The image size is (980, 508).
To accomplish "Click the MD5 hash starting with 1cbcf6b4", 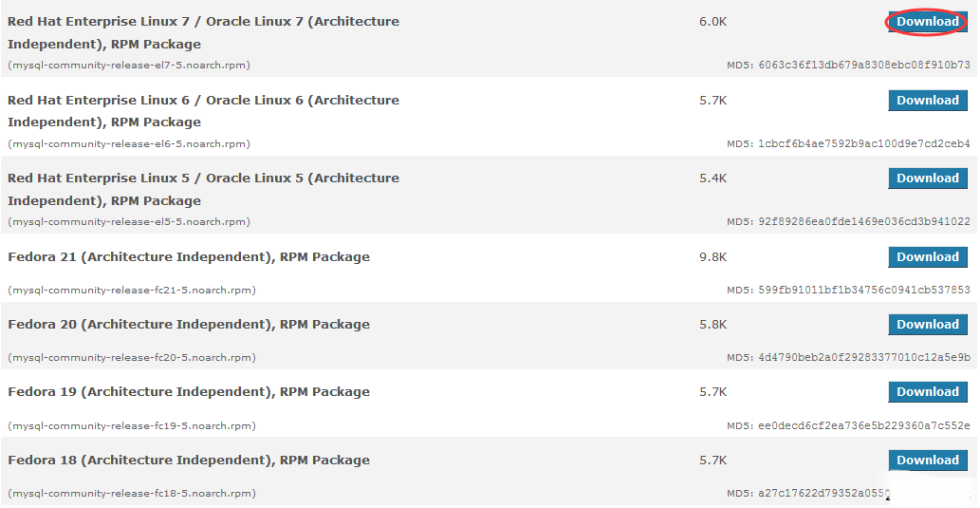I will click(864, 144).
